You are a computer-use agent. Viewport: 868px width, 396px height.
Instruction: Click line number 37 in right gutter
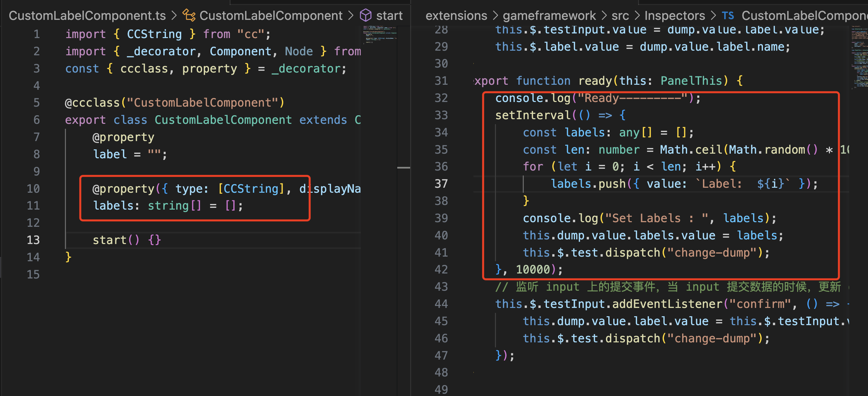coord(441,183)
